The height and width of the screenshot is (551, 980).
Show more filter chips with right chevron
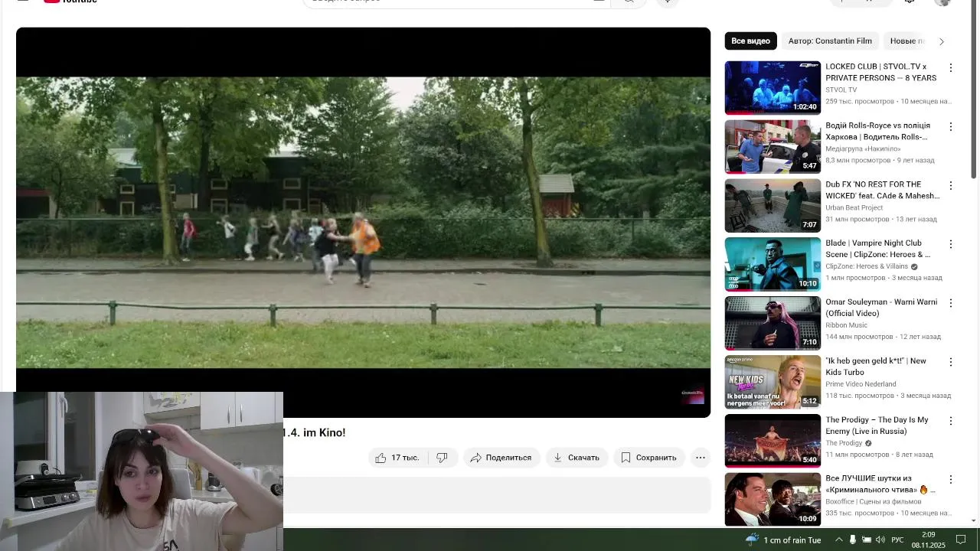pyautogui.click(x=941, y=41)
